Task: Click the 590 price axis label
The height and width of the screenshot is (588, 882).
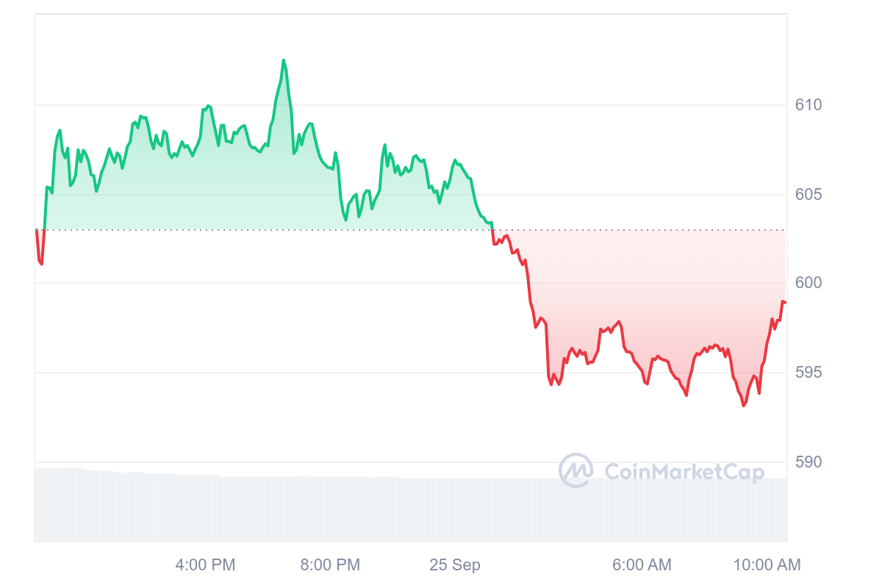Action: point(808,462)
